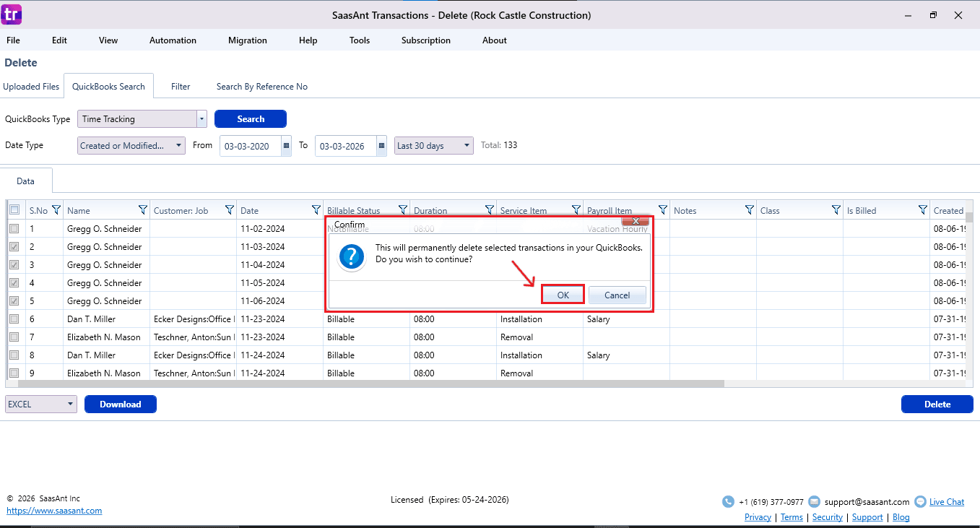Image resolution: width=980 pixels, height=528 pixels.
Task: Check the row 6 checkbox
Action: 14,319
